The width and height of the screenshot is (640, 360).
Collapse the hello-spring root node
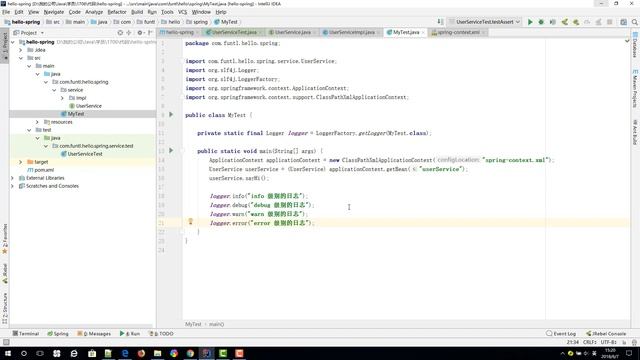pos(13,42)
